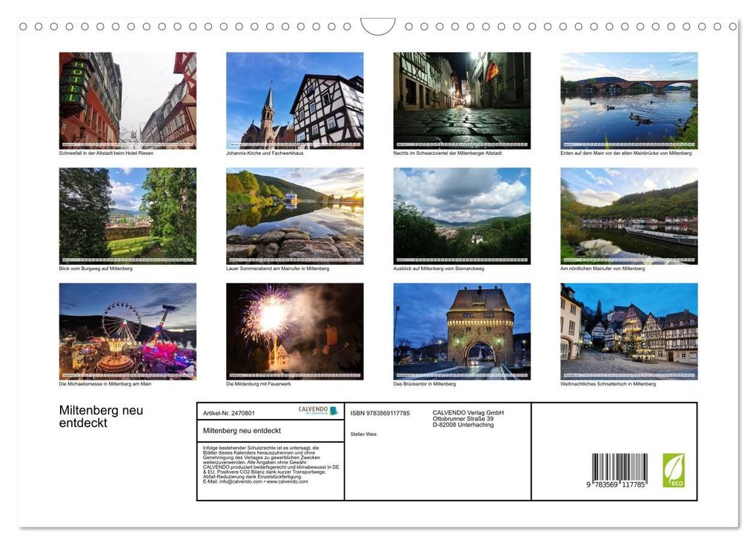This screenshot has height=545, width=756.
Task: Click caption 'Ausblick auf Miltenberg vom Bismarckweg'
Action: tap(439, 268)
